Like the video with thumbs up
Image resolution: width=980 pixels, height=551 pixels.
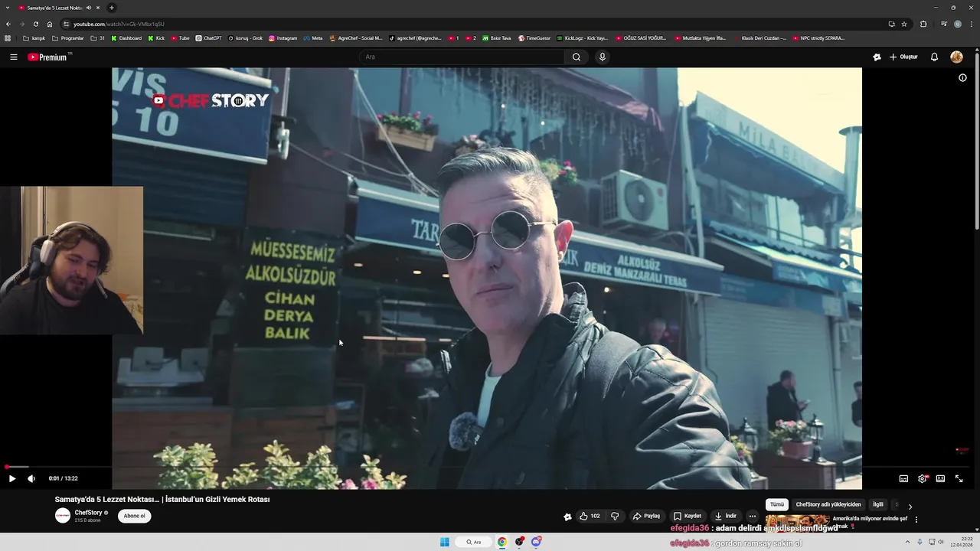(590, 516)
